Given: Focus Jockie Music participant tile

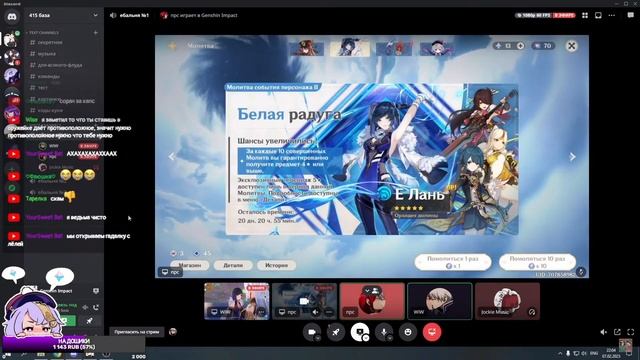Looking at the screenshot, I should point(507,301).
